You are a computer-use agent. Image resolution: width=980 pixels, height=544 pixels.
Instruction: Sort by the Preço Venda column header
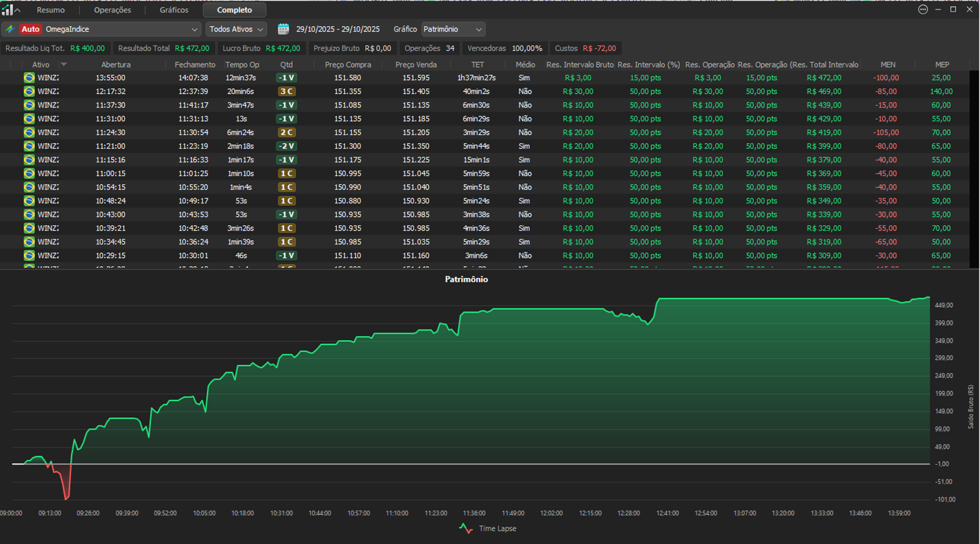coord(416,65)
